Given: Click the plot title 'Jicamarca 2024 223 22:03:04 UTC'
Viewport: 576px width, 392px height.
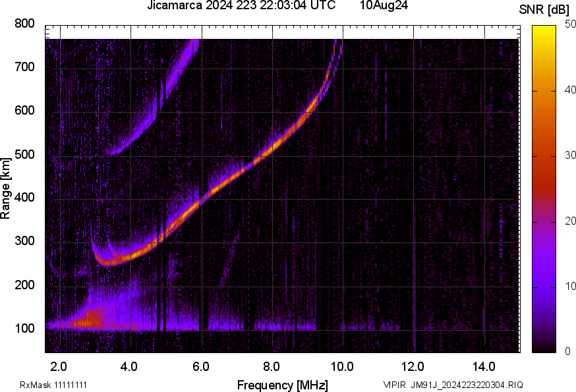Looking at the screenshot, I should (241, 5).
